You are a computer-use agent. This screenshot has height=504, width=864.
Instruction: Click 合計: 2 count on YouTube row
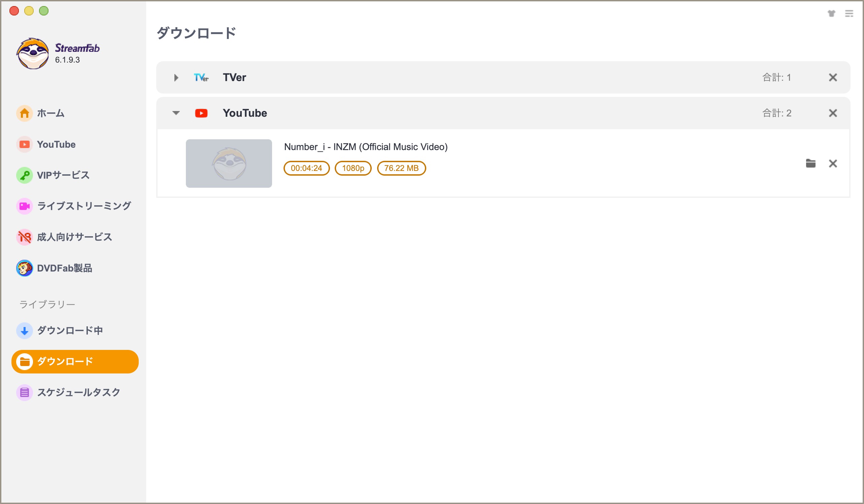[x=776, y=113]
